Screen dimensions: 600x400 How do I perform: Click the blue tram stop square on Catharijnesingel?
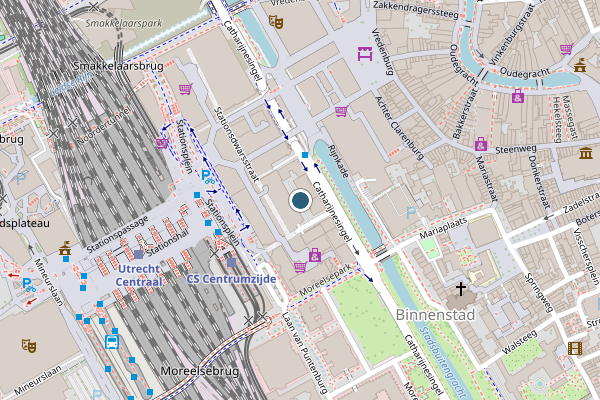pyautogui.click(x=305, y=155)
